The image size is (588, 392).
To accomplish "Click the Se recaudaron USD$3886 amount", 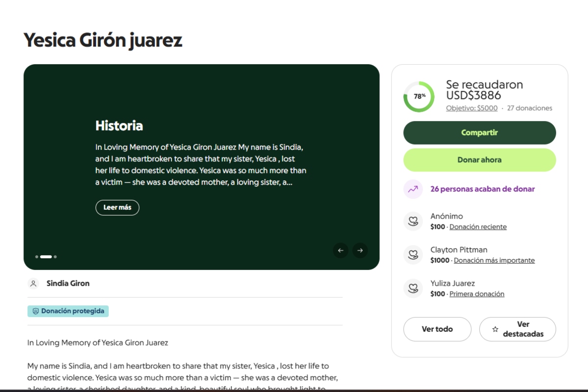I will pyautogui.click(x=485, y=90).
